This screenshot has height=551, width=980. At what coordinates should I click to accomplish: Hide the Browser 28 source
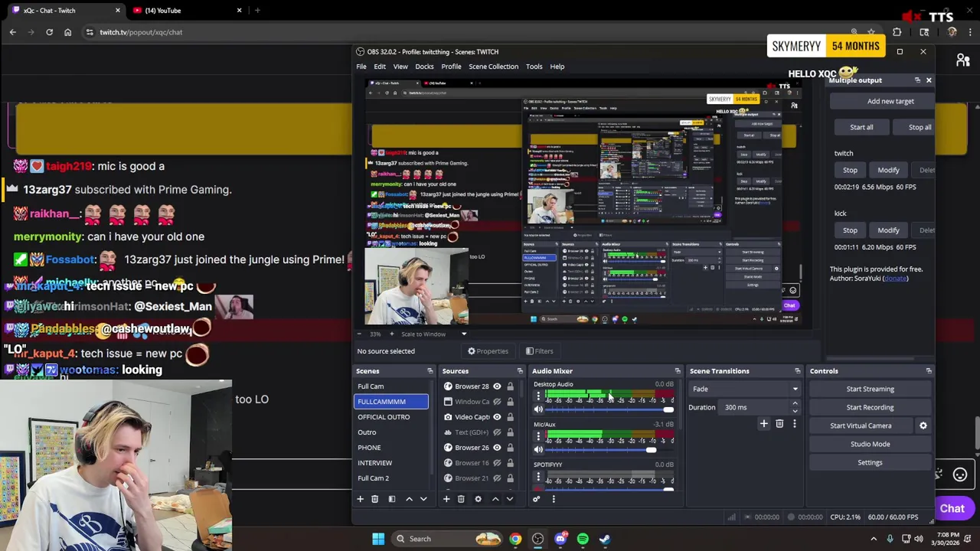click(497, 386)
